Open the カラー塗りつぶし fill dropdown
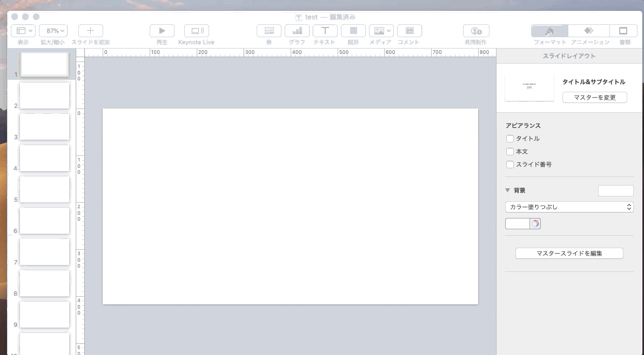The image size is (644, 355). (x=569, y=207)
